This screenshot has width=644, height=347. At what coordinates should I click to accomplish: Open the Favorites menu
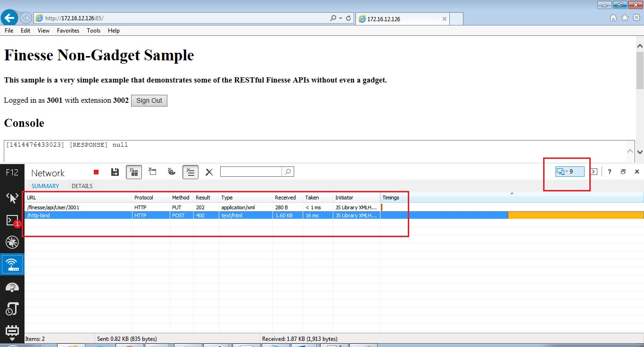(68, 31)
